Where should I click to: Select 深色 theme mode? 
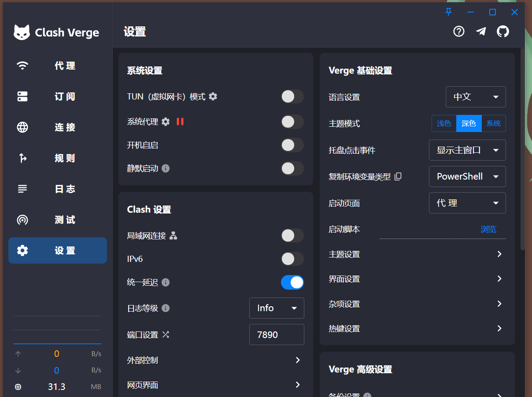[469, 124]
